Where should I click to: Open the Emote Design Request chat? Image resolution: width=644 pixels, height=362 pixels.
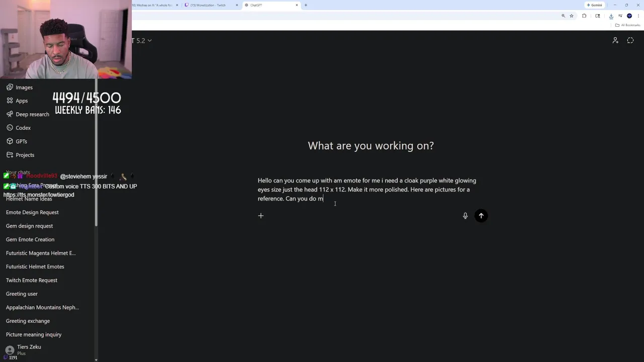(x=32, y=212)
